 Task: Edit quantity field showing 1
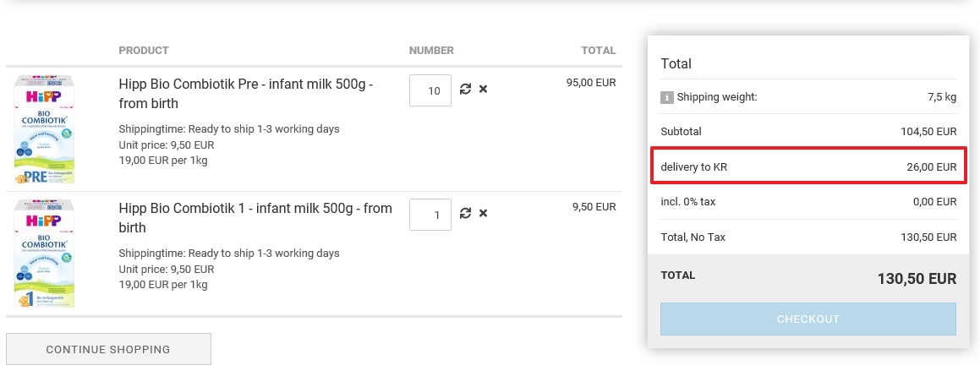point(430,215)
